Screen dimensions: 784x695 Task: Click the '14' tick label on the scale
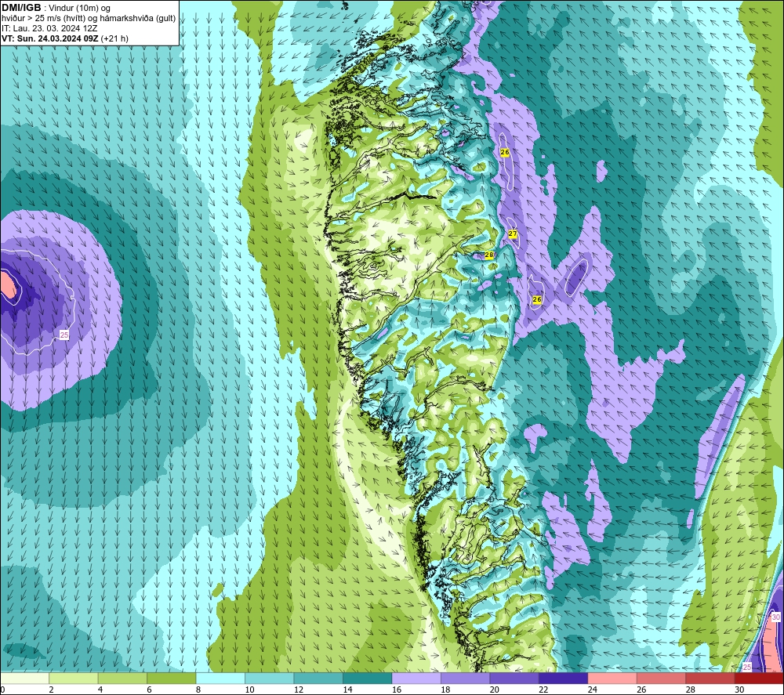(347, 690)
